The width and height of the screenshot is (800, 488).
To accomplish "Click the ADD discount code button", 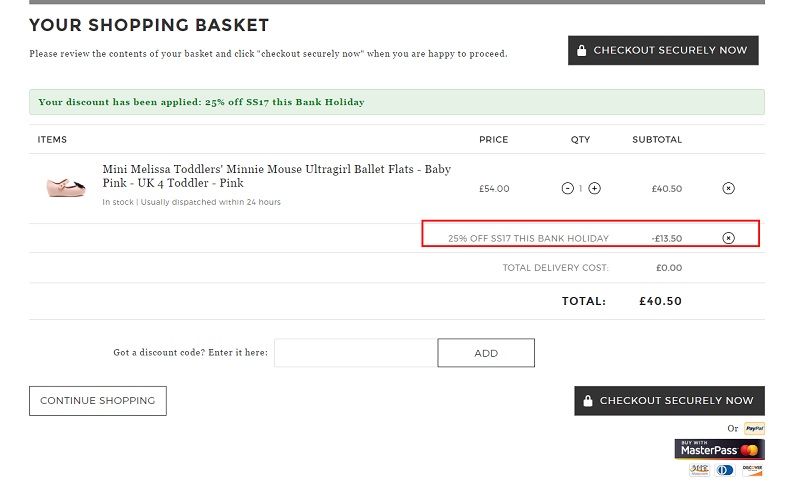I will (x=486, y=353).
